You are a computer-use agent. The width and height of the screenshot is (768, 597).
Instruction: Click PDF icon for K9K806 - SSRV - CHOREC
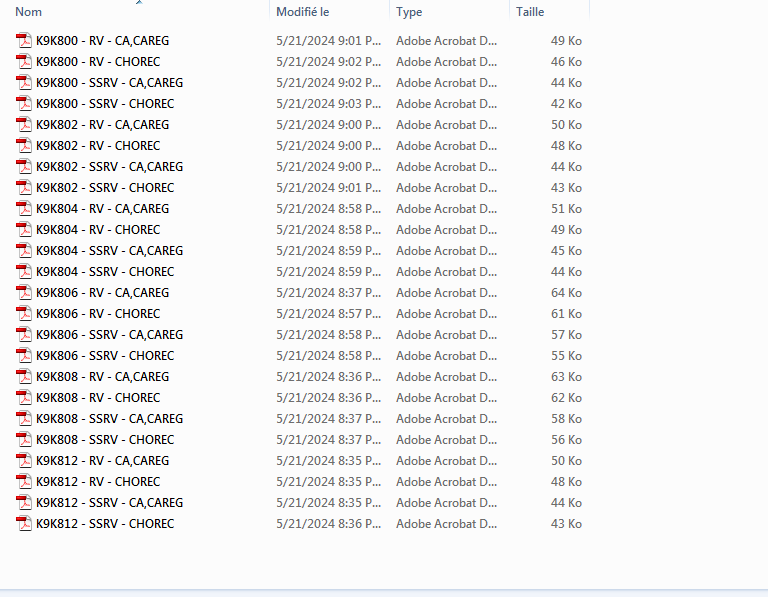pos(24,356)
